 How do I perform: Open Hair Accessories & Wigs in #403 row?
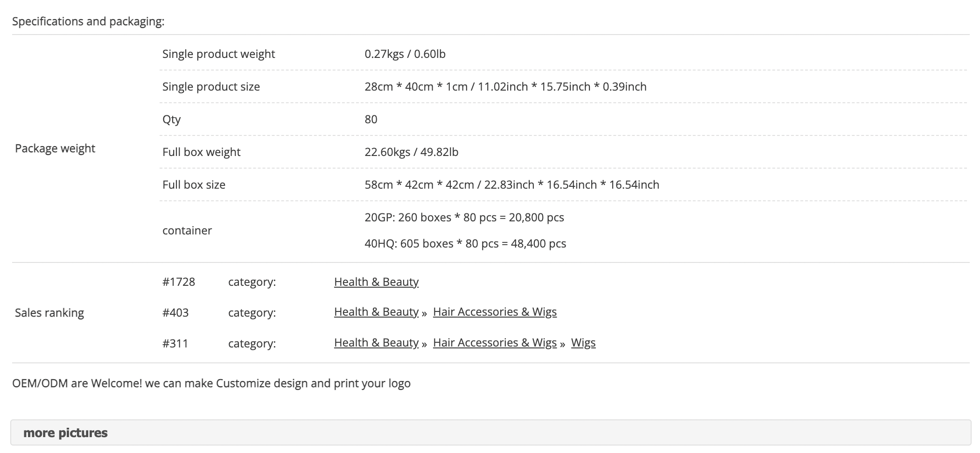pos(495,311)
